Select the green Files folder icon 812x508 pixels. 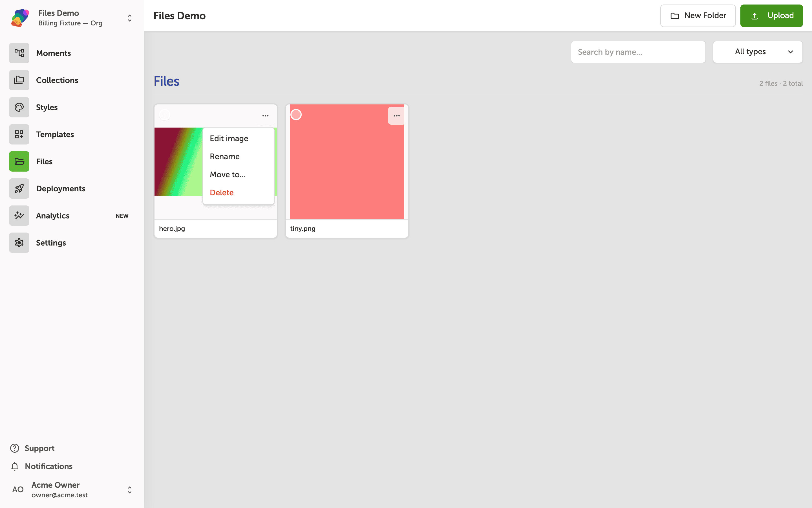coord(19,162)
